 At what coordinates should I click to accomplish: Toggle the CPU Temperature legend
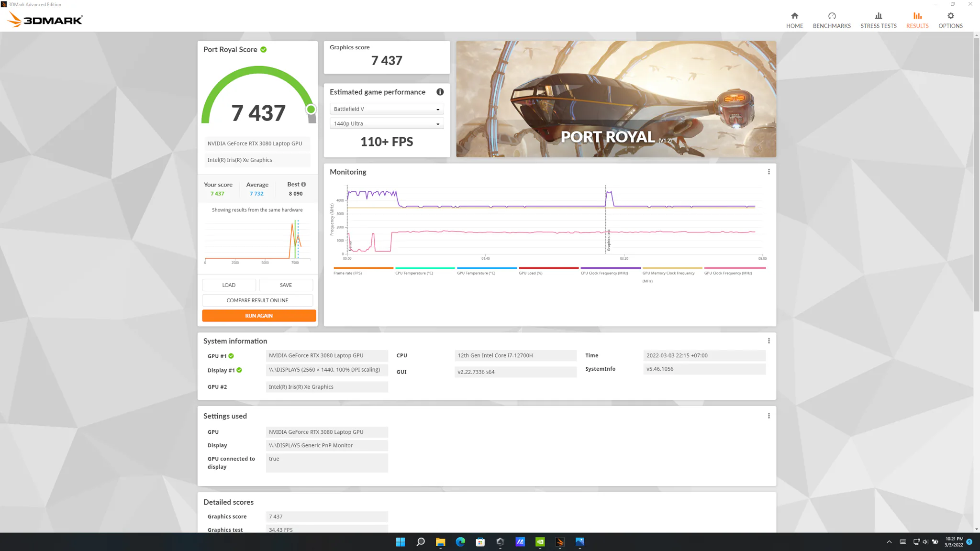[425, 271]
